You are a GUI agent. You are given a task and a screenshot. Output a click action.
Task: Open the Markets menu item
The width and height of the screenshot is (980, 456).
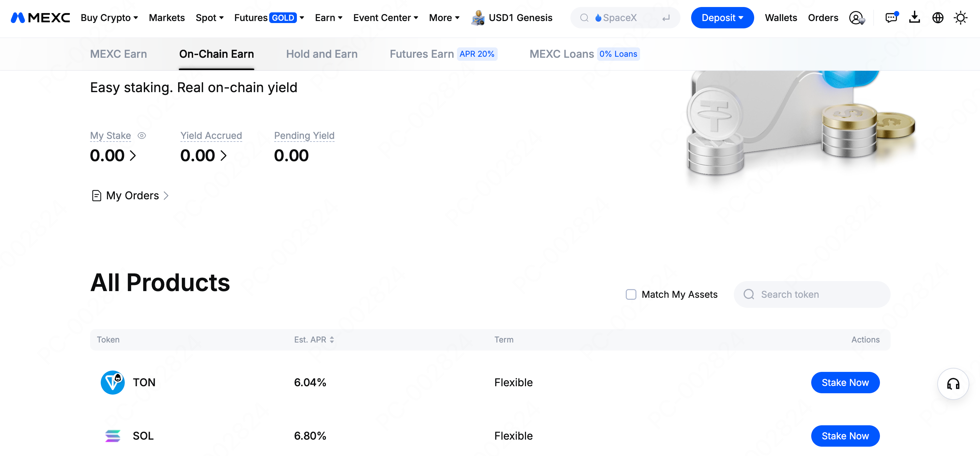point(167,18)
